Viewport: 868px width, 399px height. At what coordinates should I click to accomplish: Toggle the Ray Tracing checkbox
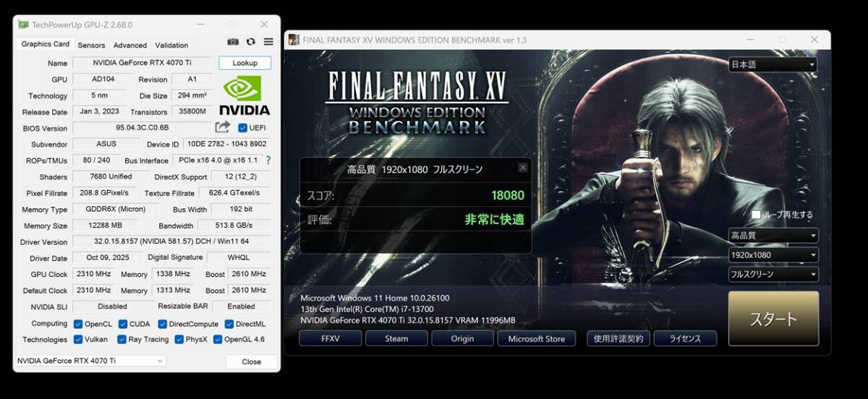click(x=122, y=340)
